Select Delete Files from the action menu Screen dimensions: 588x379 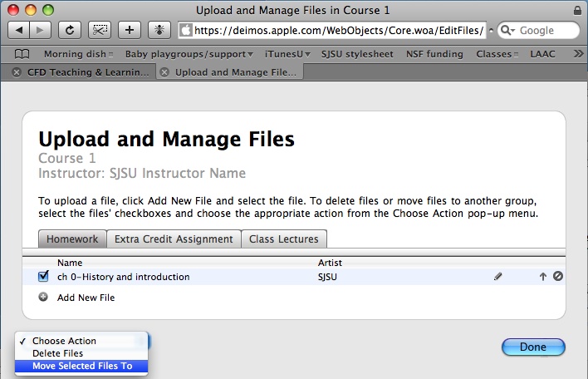57,353
